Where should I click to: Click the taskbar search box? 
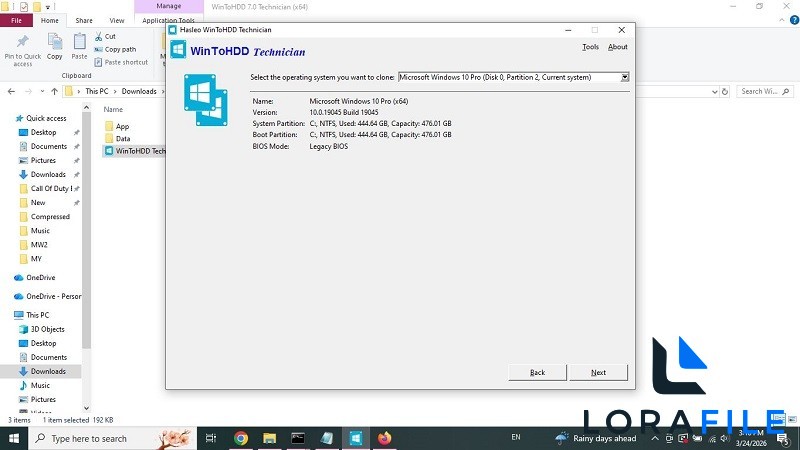[x=112, y=438]
